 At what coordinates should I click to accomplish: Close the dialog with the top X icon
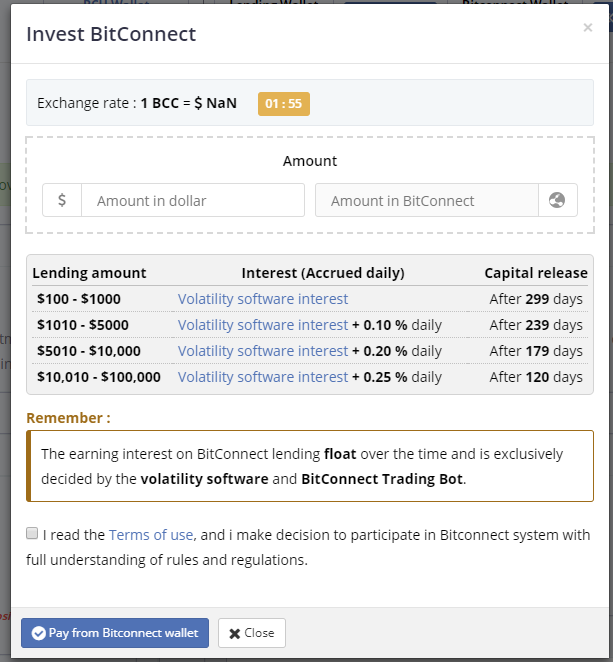click(587, 28)
